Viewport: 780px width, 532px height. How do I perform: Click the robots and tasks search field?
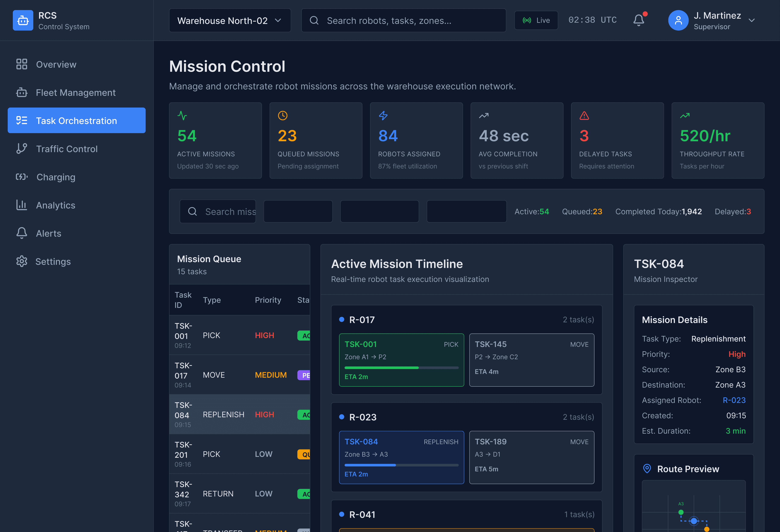pyautogui.click(x=403, y=20)
